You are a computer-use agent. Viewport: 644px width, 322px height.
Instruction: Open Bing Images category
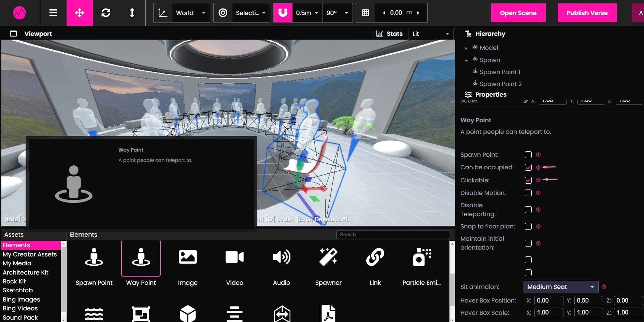coord(22,299)
